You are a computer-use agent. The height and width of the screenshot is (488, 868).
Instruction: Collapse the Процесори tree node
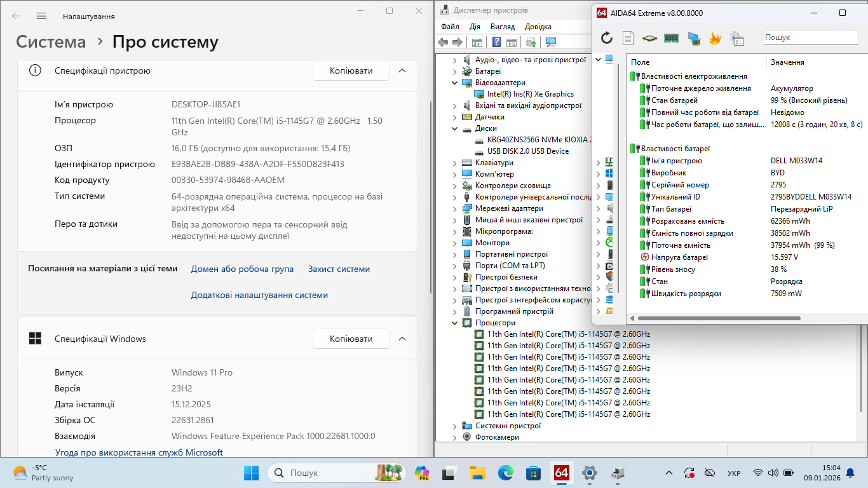pyautogui.click(x=455, y=323)
